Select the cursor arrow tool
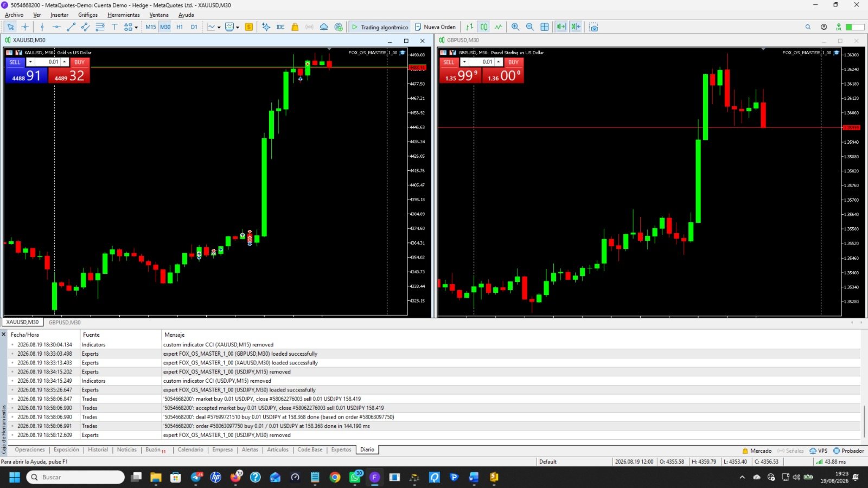The height and width of the screenshot is (488, 868). tap(10, 27)
